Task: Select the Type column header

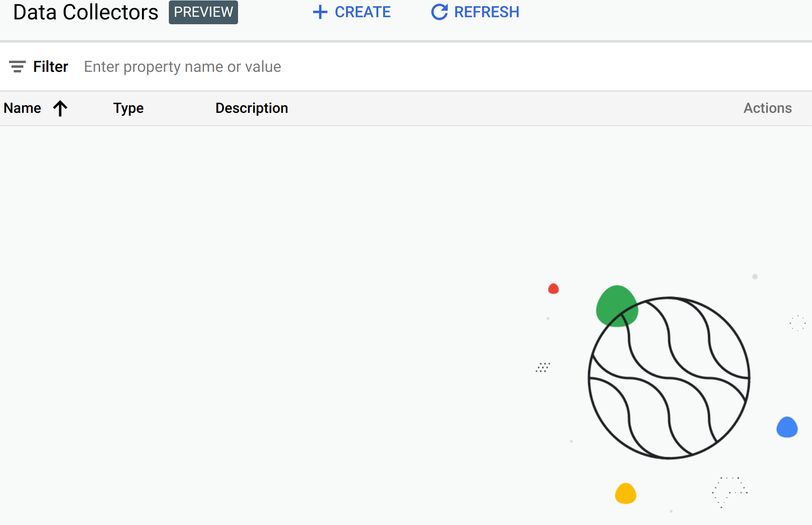Action: tap(128, 108)
